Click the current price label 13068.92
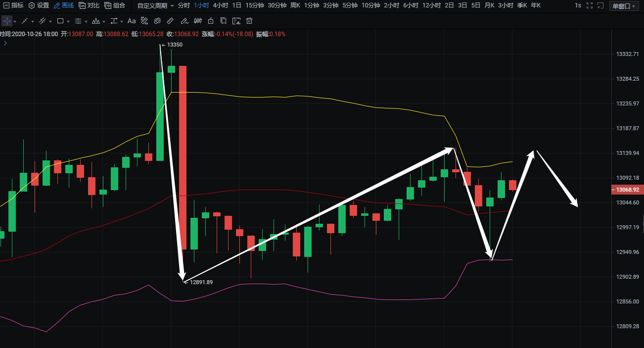 [628, 190]
